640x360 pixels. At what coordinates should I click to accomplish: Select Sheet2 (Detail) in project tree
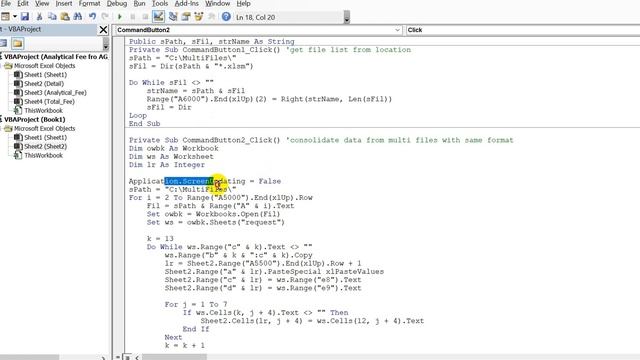click(44, 84)
